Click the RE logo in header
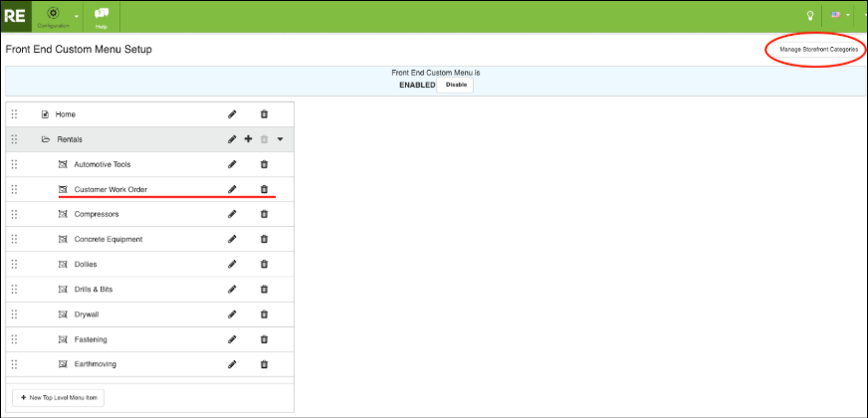 pyautogui.click(x=15, y=15)
